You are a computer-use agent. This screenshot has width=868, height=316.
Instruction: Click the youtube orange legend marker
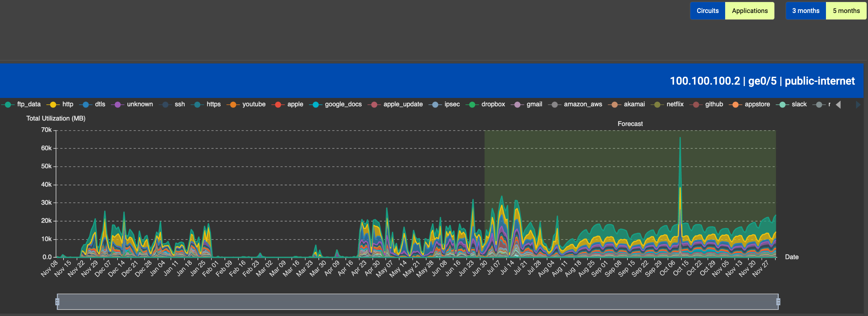pyautogui.click(x=233, y=104)
